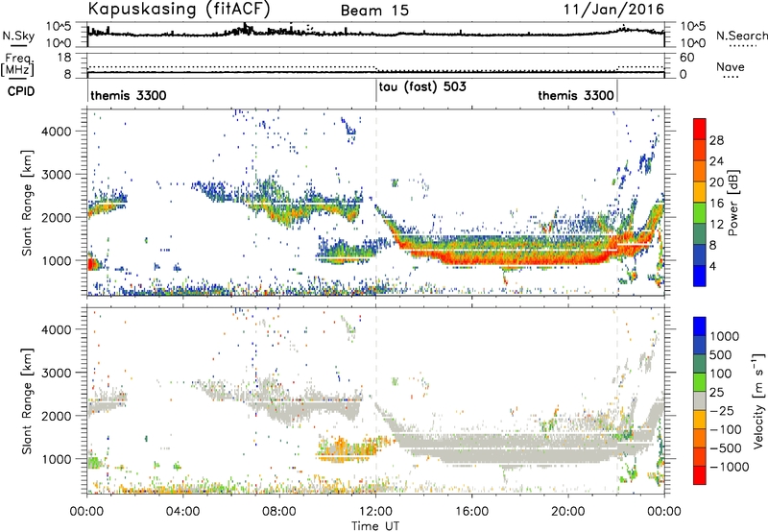The width and height of the screenshot is (768, 532).
Task: Click the 'Beam 15' label
Action: pyautogui.click(x=374, y=11)
